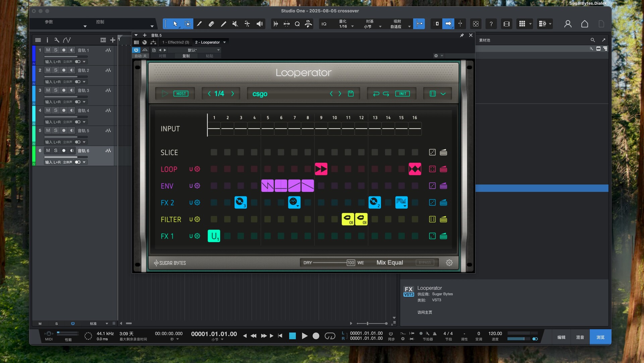Viewport: 644px width, 363px height.
Task: Open 音轨 6 input channel dropdown
Action: (84, 162)
